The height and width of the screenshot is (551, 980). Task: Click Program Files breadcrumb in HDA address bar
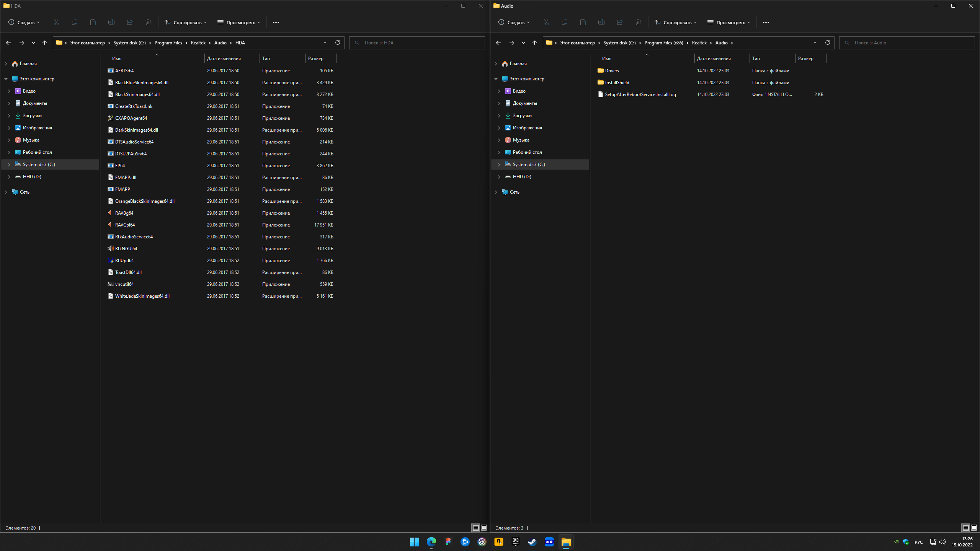(x=168, y=42)
